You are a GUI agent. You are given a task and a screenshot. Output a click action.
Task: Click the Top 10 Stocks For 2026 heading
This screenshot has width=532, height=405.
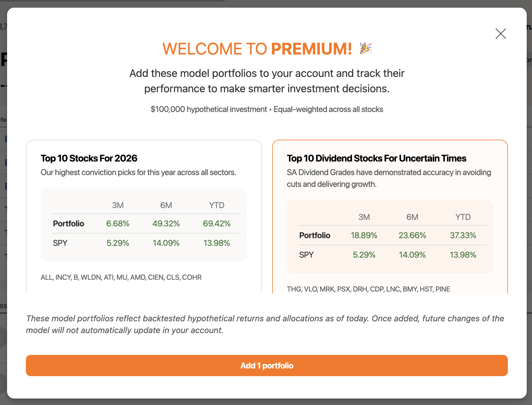pos(89,158)
